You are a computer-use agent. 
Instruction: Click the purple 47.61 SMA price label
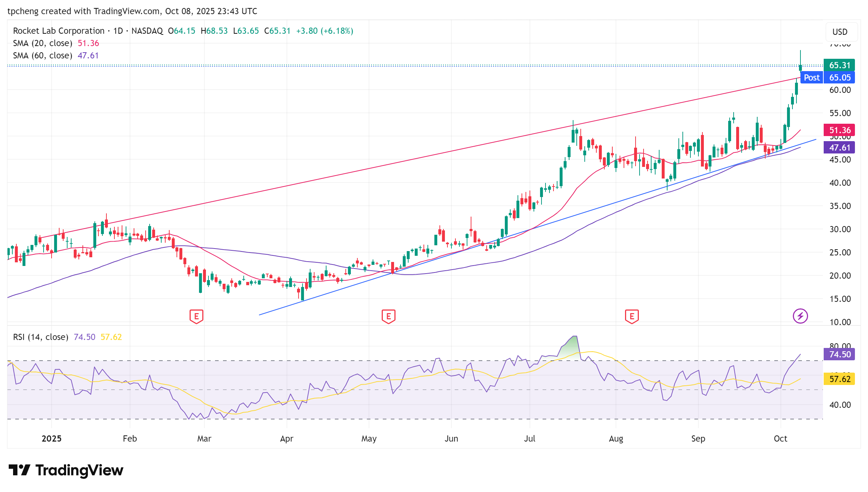tap(839, 148)
